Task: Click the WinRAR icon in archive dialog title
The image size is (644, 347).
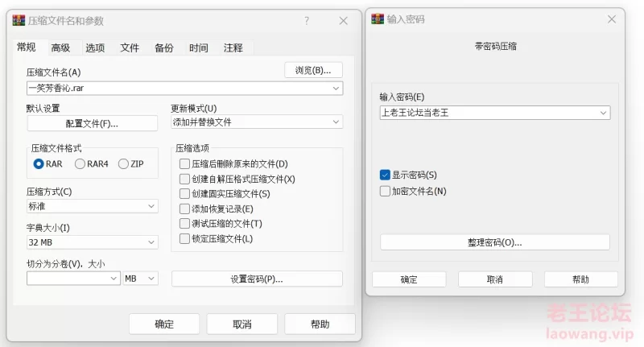Action: tap(19, 21)
